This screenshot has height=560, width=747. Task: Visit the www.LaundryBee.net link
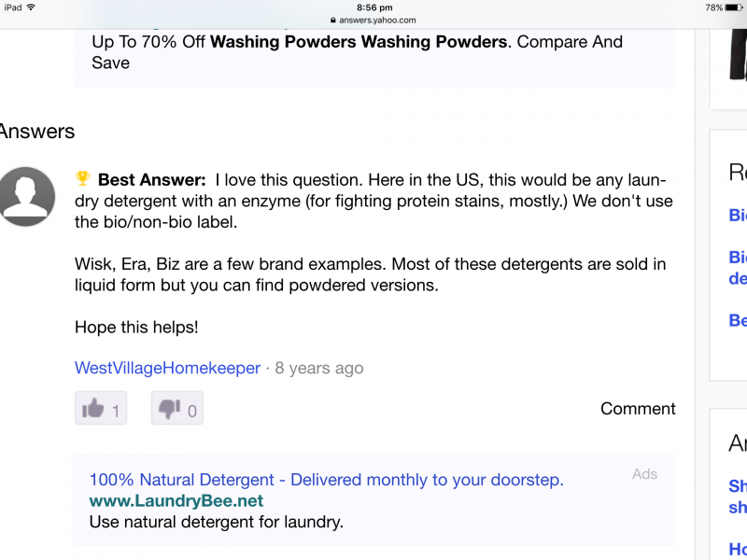176,501
